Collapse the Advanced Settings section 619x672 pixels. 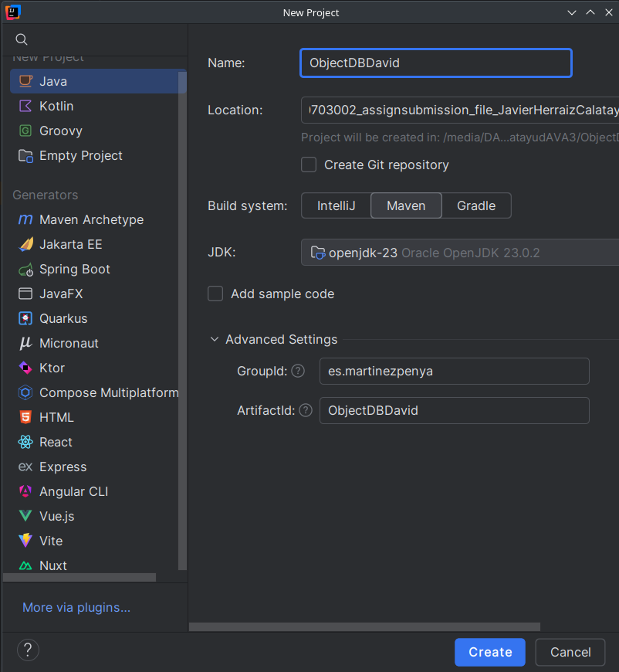tap(214, 339)
